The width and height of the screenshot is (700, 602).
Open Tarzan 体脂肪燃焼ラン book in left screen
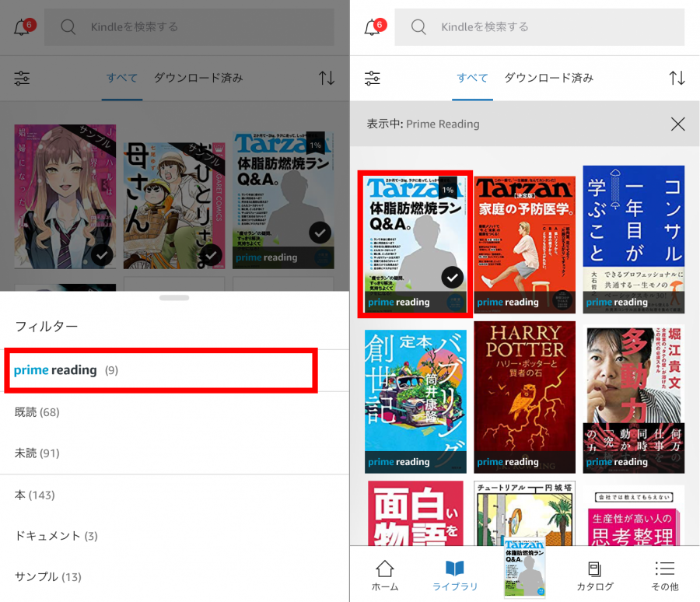[x=283, y=200]
